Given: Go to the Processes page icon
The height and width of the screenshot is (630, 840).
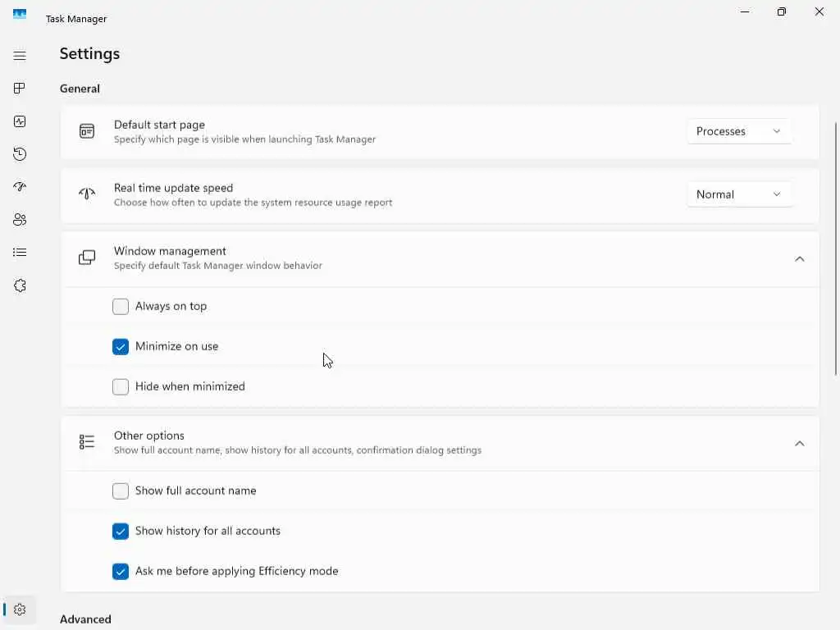Looking at the screenshot, I should [20, 89].
